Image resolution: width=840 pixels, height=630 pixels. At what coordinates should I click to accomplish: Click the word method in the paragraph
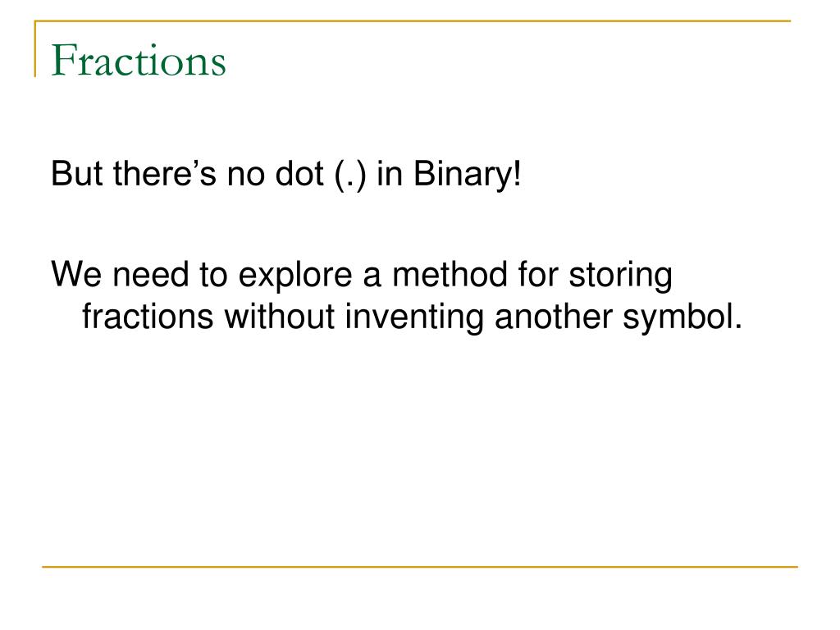tap(450, 274)
